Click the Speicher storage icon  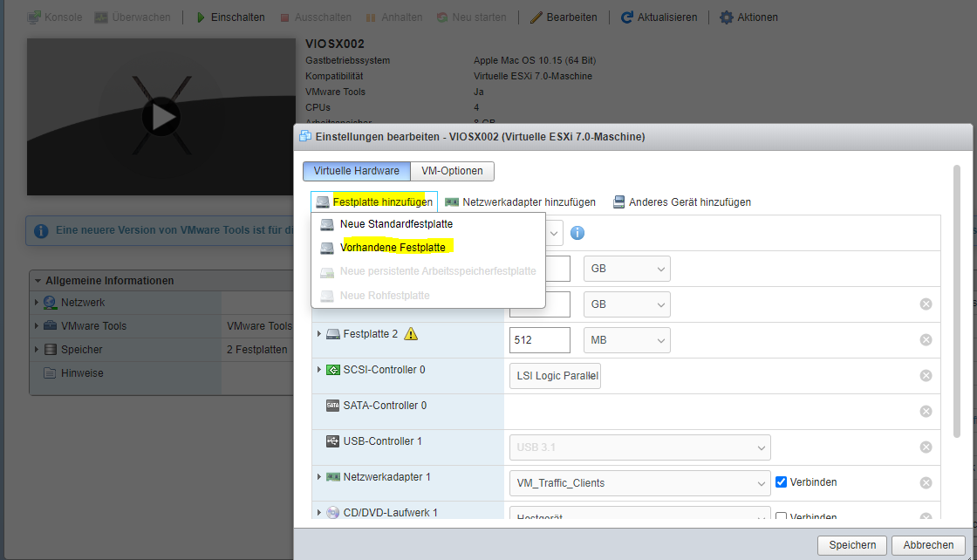pyautogui.click(x=51, y=350)
